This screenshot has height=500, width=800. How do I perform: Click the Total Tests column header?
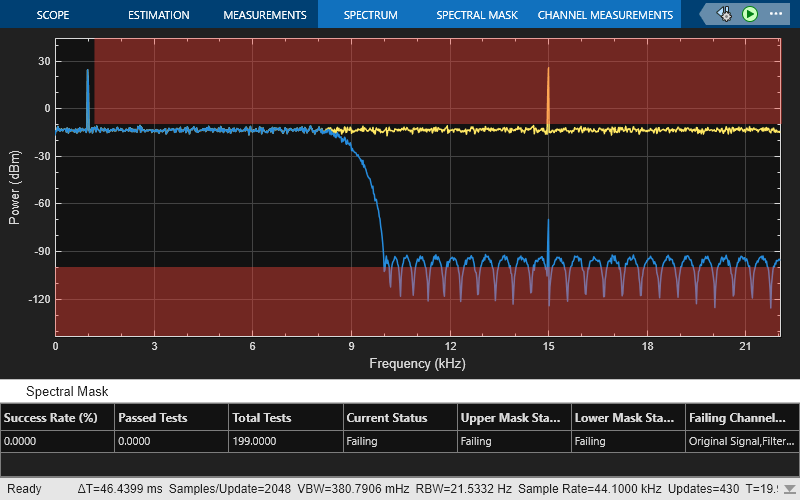(286, 417)
